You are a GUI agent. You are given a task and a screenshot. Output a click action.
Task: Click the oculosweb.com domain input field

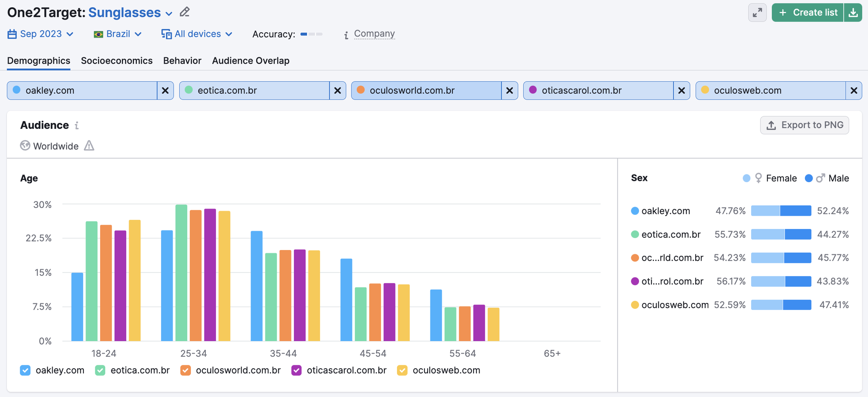coord(771,91)
